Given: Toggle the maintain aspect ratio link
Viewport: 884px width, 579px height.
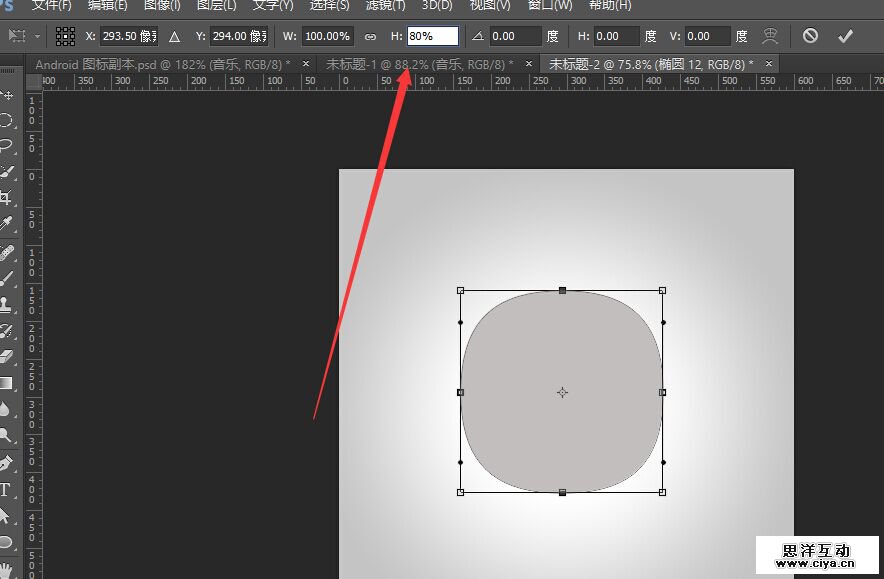Looking at the screenshot, I should pos(370,36).
